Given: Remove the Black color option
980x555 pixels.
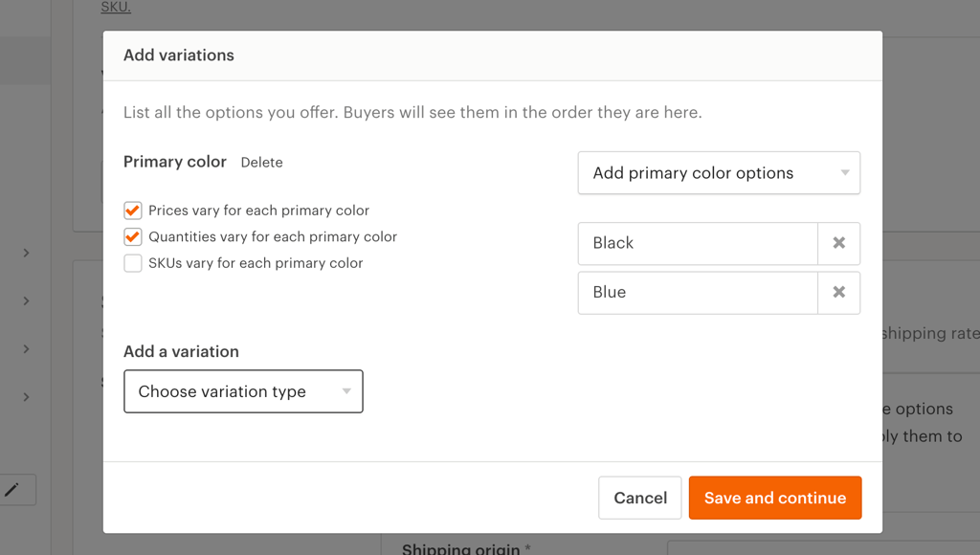Looking at the screenshot, I should 838,243.
